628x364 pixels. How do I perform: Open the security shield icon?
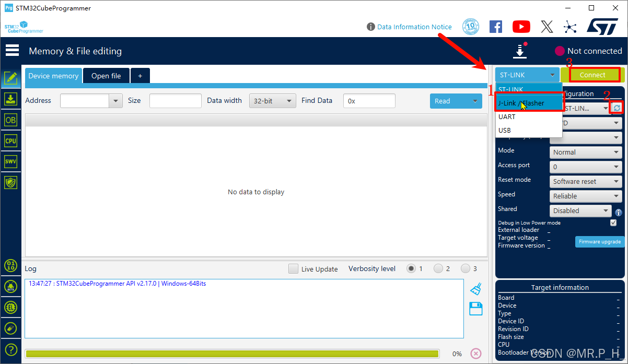pos(10,182)
